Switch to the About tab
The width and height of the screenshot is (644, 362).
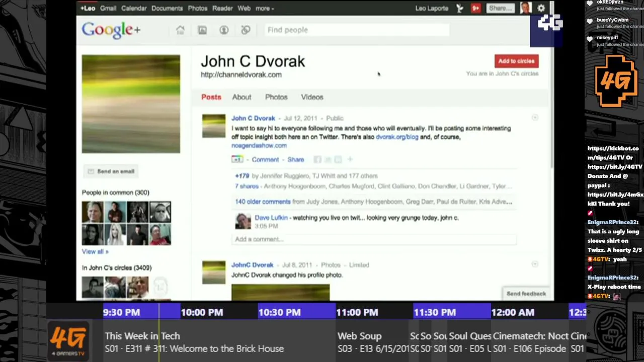pos(242,97)
